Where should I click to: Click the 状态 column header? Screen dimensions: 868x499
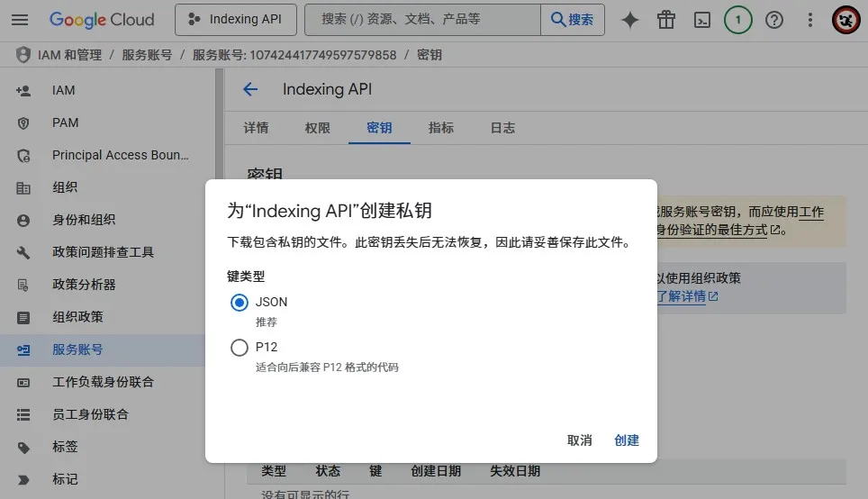(x=328, y=471)
